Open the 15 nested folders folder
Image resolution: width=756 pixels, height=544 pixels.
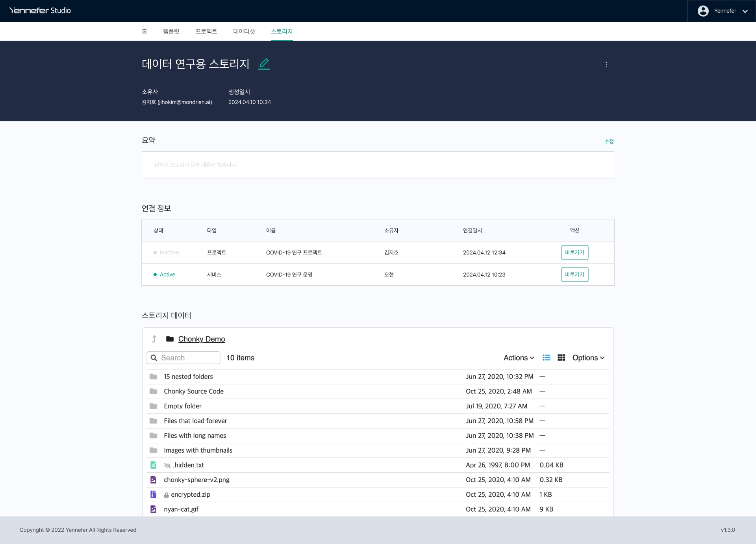coord(188,377)
